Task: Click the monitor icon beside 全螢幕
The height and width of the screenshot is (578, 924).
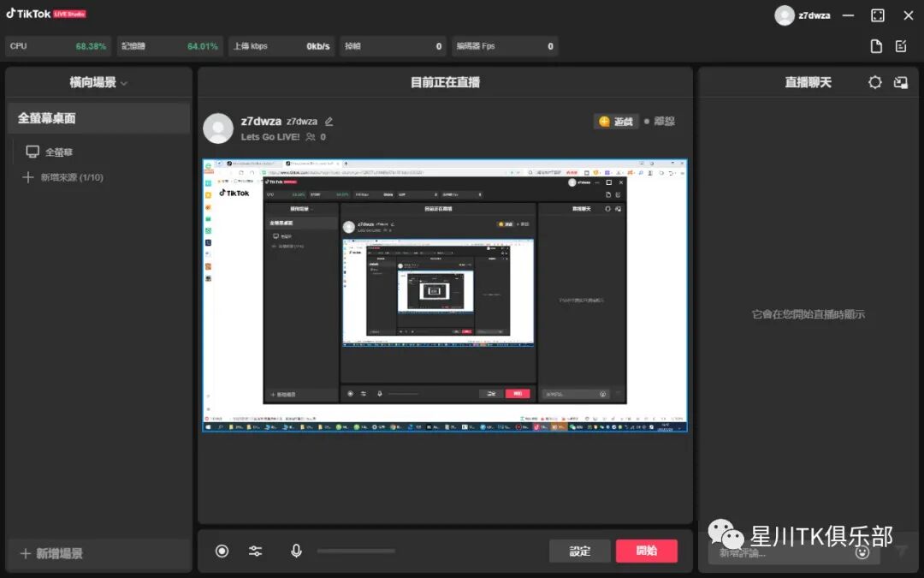Action: click(x=33, y=152)
